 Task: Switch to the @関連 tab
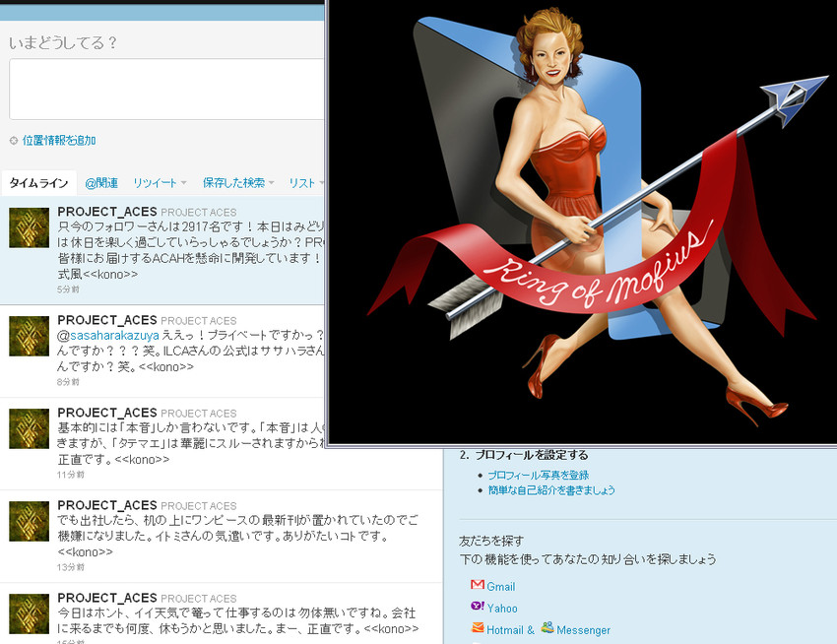(101, 183)
